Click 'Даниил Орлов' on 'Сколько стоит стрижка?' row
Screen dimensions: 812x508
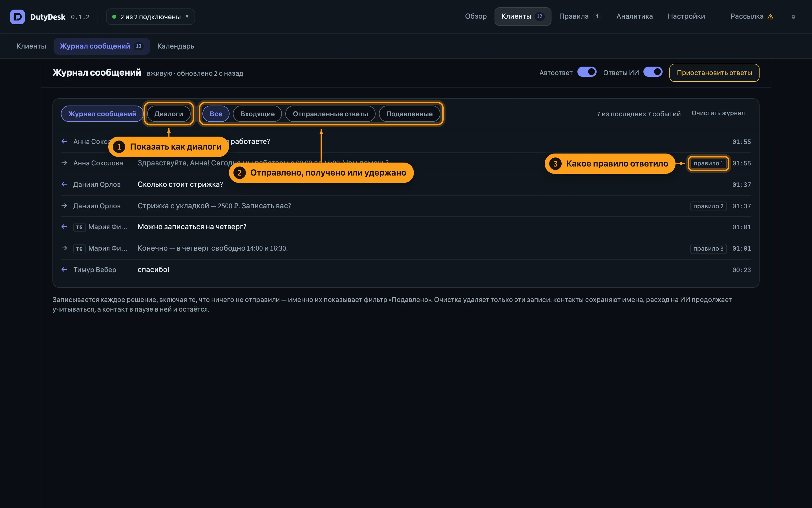pos(97,185)
